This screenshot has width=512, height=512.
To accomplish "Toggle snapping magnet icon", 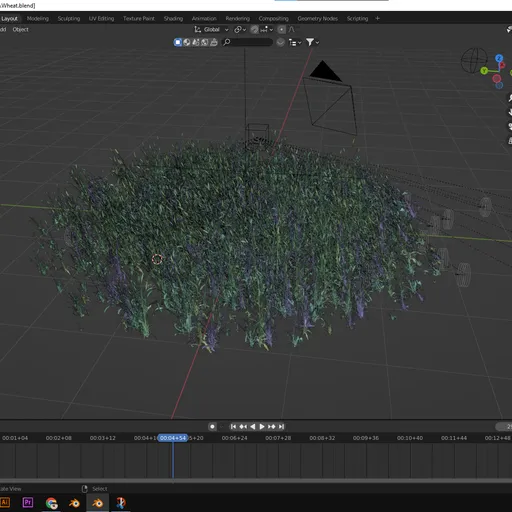I will [x=255, y=30].
